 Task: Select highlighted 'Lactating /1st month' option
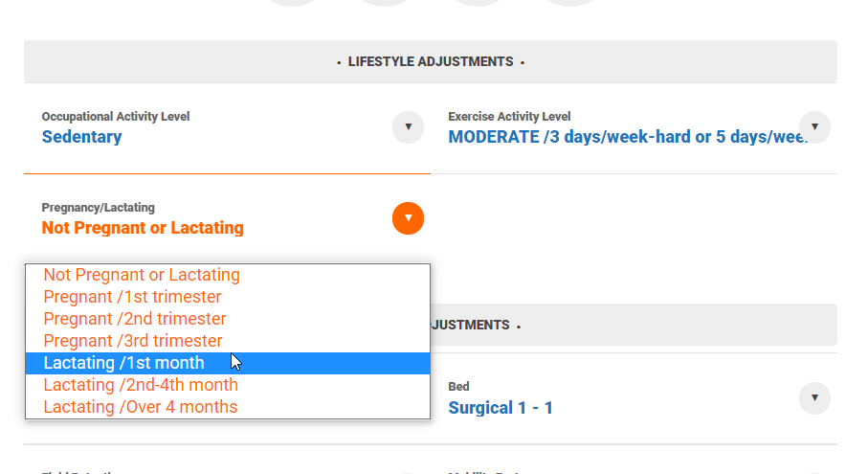click(124, 363)
